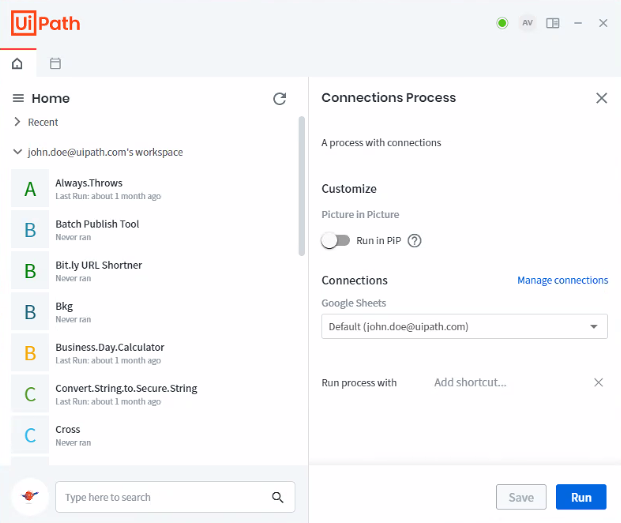Toggle the compact layout view icon
The image size is (621, 523).
tap(553, 23)
